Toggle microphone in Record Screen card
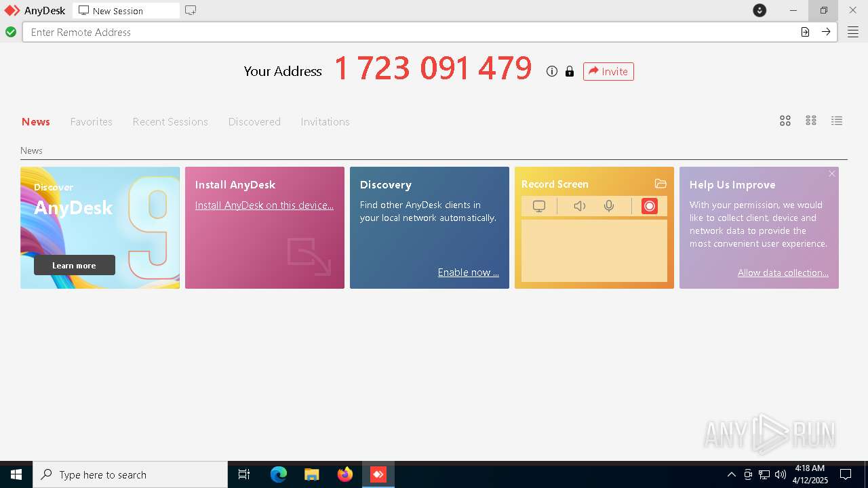The image size is (868, 488). pos(609,206)
